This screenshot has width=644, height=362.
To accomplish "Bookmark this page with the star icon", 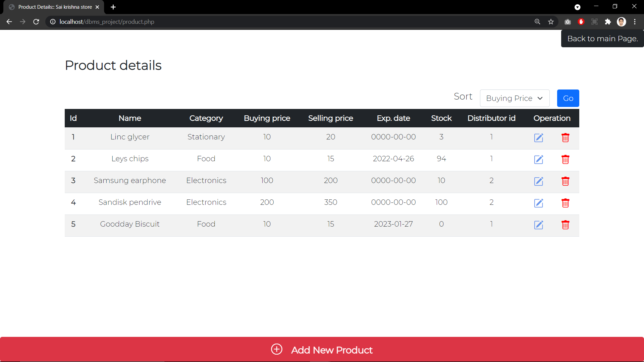I will tap(551, 21).
